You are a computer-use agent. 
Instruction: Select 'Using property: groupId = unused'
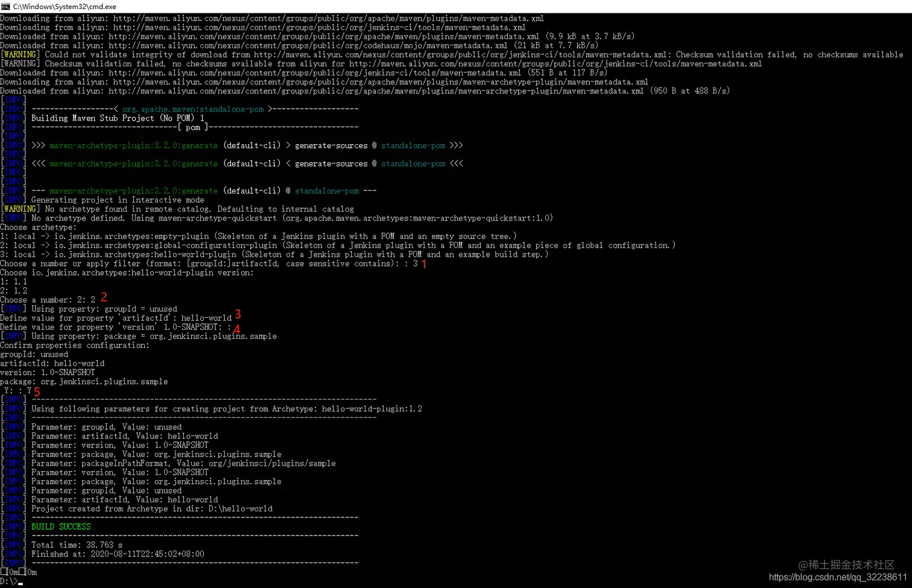(104, 309)
